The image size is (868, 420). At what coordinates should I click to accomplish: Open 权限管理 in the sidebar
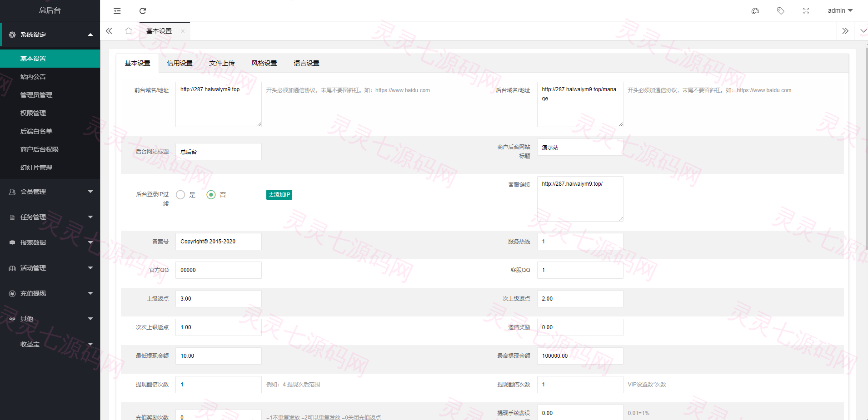(50, 113)
